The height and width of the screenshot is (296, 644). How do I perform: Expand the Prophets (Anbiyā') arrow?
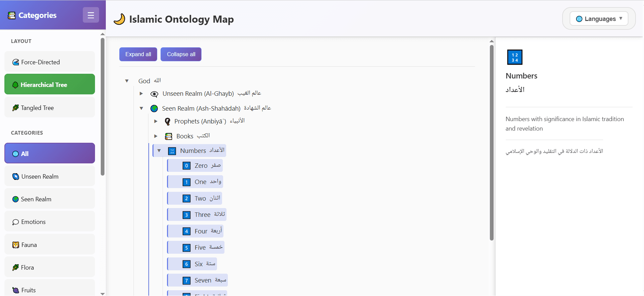coord(156,121)
